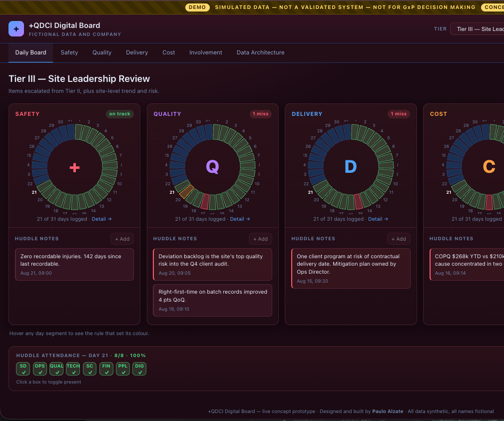Click the Tier III Site Leadership Review heading
Screen dimensions: 504x421
pos(79,79)
